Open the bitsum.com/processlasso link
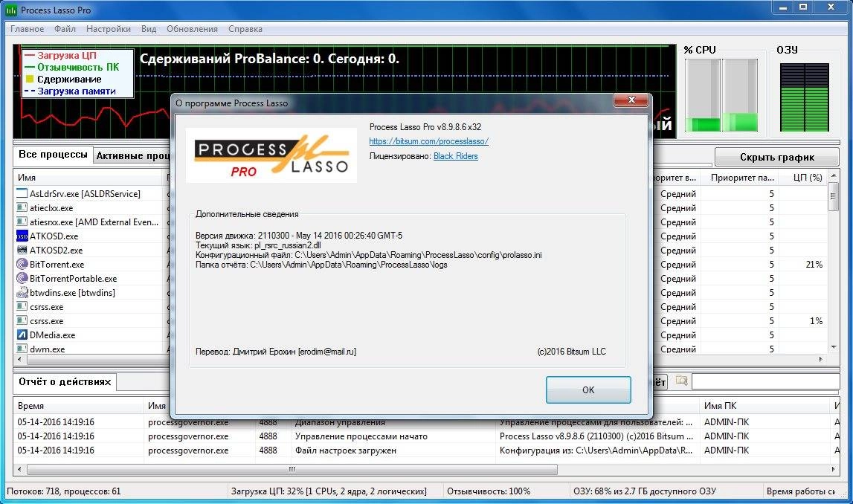This screenshot has width=853, height=504. click(428, 141)
